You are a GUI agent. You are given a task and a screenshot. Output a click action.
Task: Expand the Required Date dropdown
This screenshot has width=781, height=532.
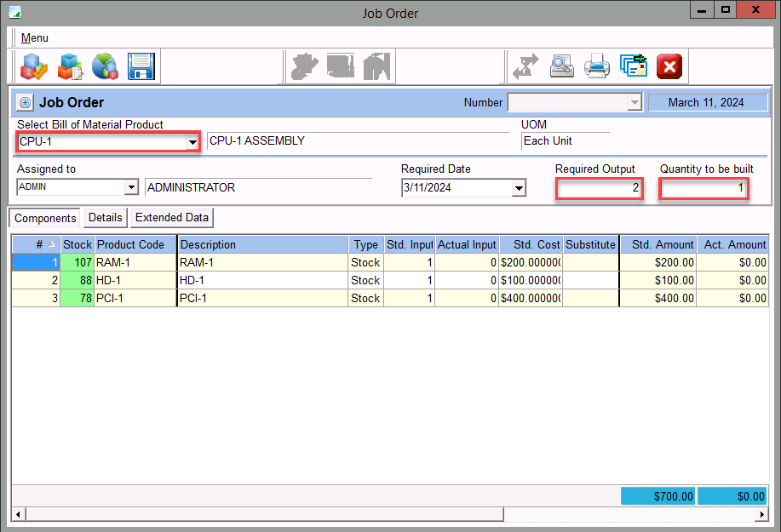519,188
